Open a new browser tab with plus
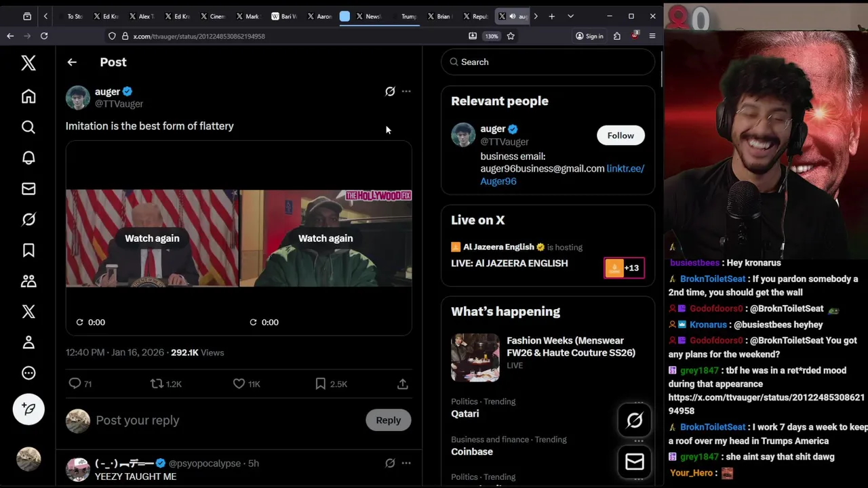This screenshot has height=488, width=868. [551, 16]
